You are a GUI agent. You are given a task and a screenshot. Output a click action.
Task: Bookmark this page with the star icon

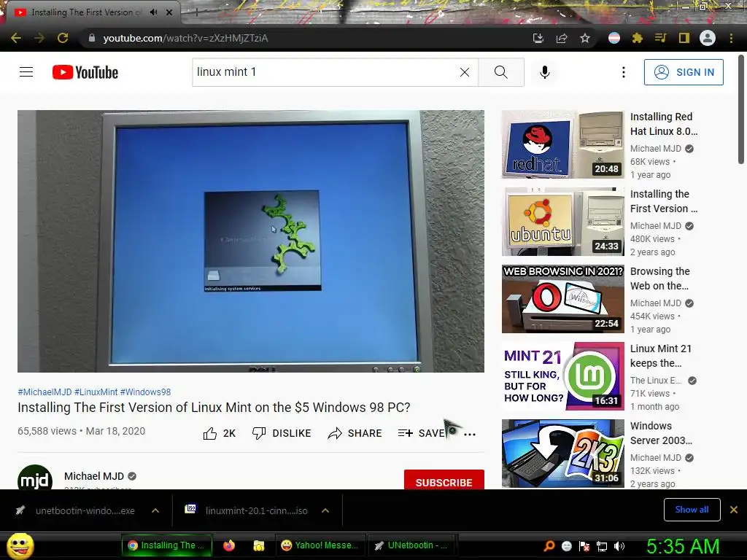click(x=585, y=38)
